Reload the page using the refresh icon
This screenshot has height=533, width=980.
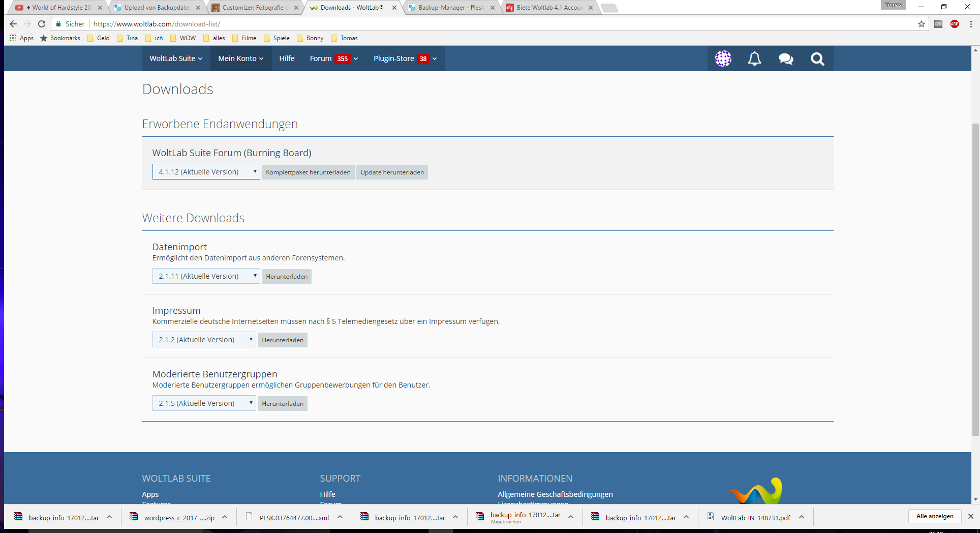(42, 24)
